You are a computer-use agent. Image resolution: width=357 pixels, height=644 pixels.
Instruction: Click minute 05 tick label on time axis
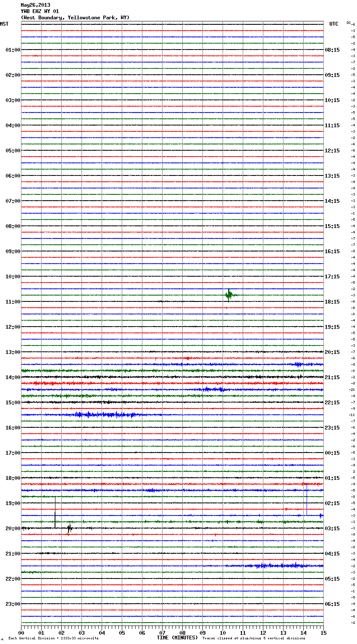[x=122, y=633]
